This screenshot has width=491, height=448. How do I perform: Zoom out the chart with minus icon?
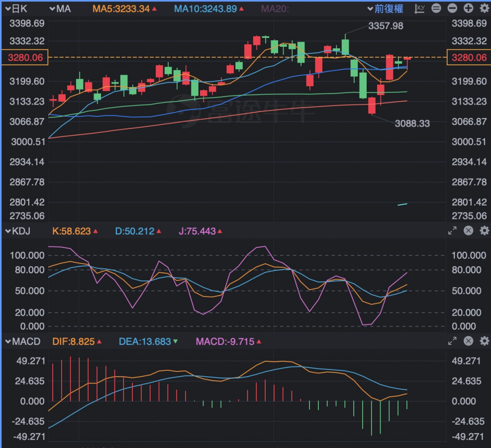click(x=452, y=8)
